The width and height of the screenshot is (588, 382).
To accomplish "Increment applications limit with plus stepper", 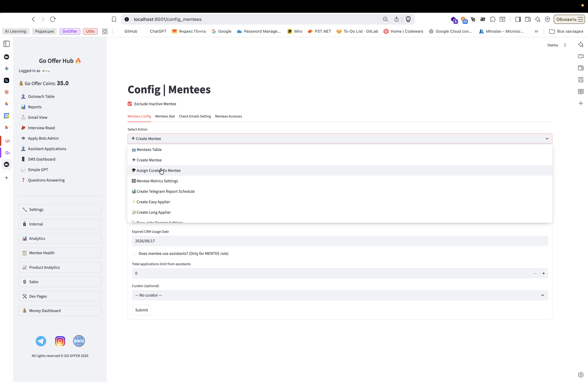I will [x=543, y=273].
